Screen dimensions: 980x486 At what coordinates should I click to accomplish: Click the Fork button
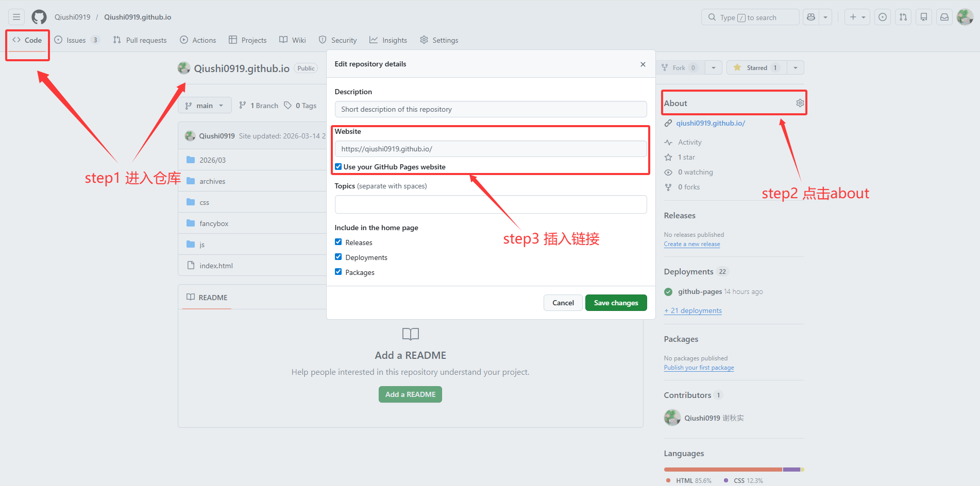coord(681,67)
